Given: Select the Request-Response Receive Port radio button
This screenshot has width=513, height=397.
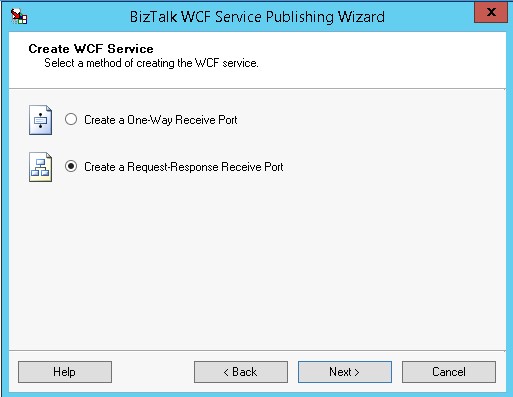Looking at the screenshot, I should coord(71,166).
